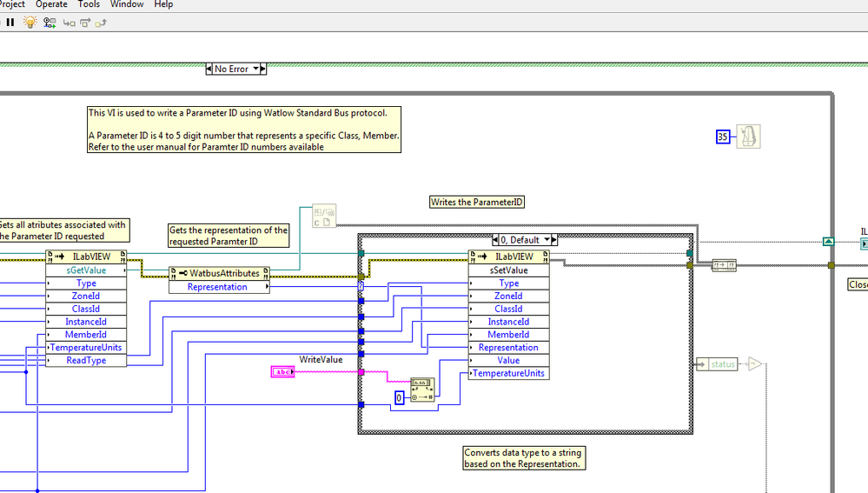Click the ClassId terminal of sGetValue node

(86, 309)
